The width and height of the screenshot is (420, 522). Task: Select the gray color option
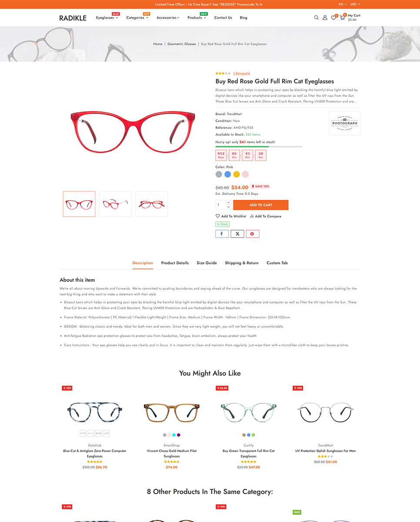tap(219, 174)
